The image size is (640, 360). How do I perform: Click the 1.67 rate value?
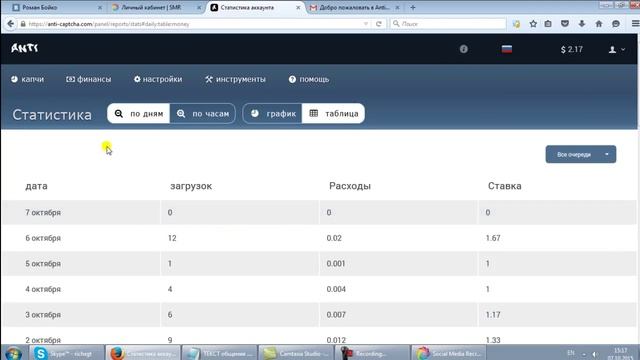pos(493,238)
